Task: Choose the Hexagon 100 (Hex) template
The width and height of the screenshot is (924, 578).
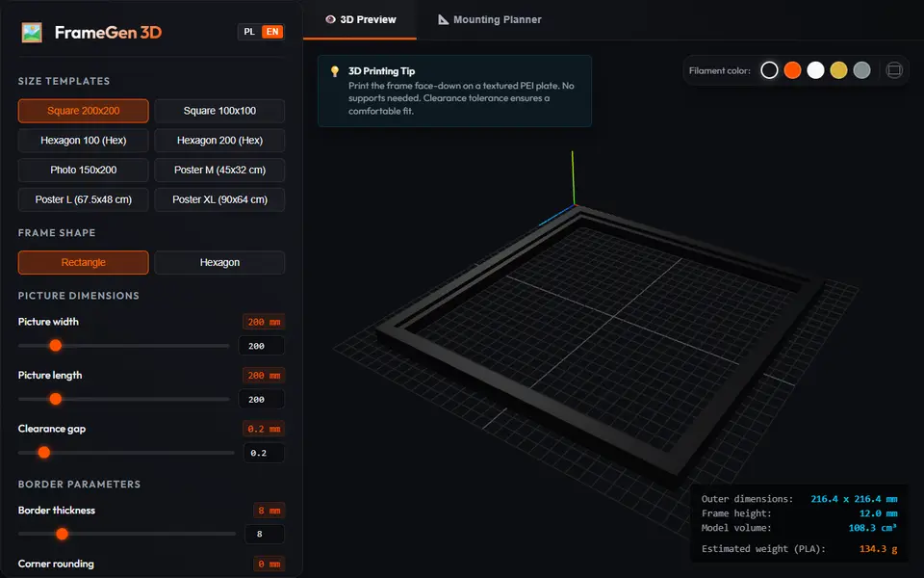Action: tap(83, 141)
